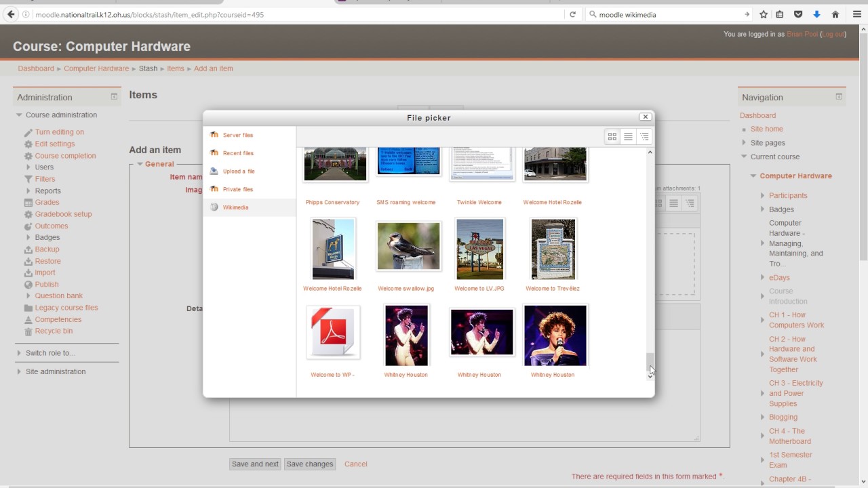
Task: Expand the Switch role to section
Action: tap(19, 353)
